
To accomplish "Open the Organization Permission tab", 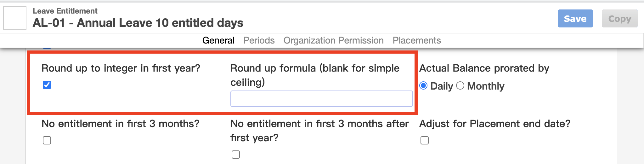I will point(333,40).
